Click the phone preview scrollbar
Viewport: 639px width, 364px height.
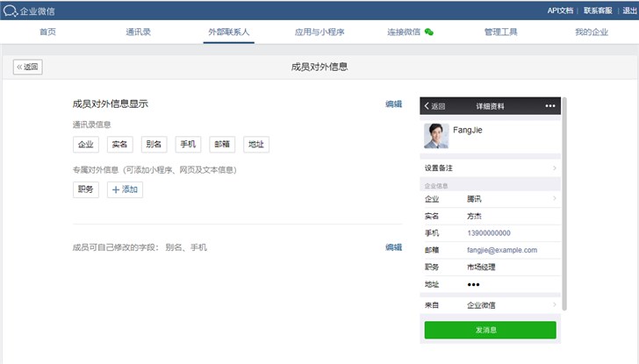[x=564, y=202]
